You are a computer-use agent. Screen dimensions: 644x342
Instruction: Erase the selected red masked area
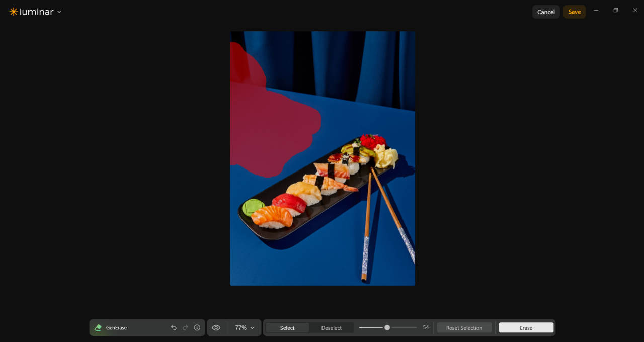tap(526, 328)
